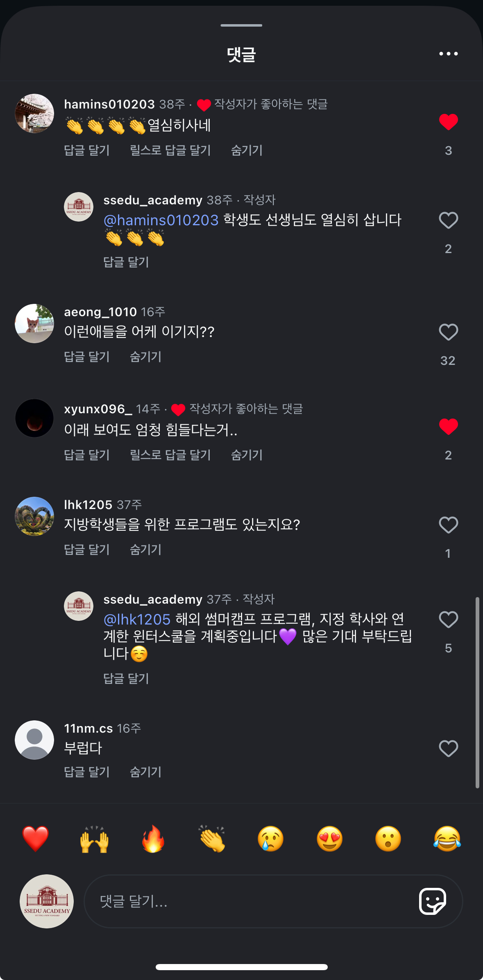Image resolution: width=483 pixels, height=980 pixels.
Task: Send the laughing tears emoji reaction
Action: point(447,838)
